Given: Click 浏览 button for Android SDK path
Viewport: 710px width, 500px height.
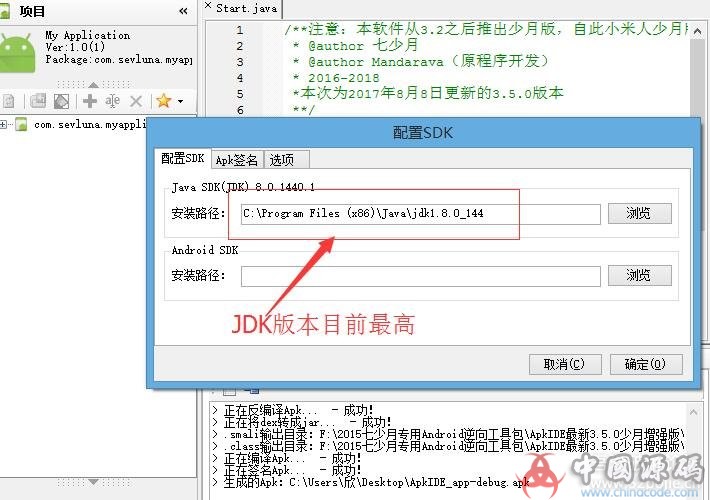Looking at the screenshot, I should 639,275.
